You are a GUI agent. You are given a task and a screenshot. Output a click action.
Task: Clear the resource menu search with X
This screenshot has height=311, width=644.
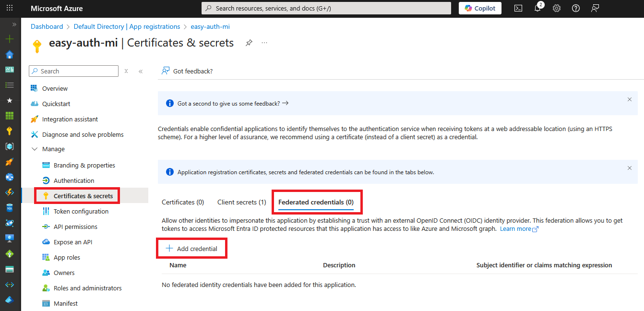pyautogui.click(x=126, y=71)
